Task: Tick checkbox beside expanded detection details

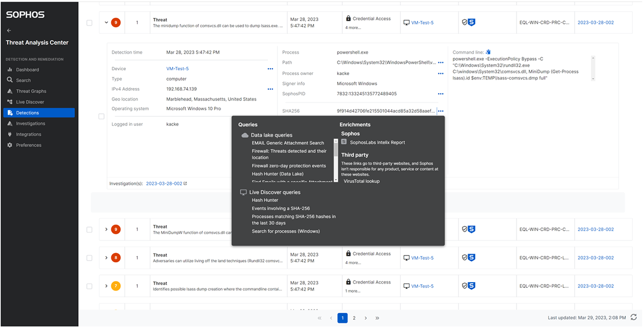Action: pos(101,117)
